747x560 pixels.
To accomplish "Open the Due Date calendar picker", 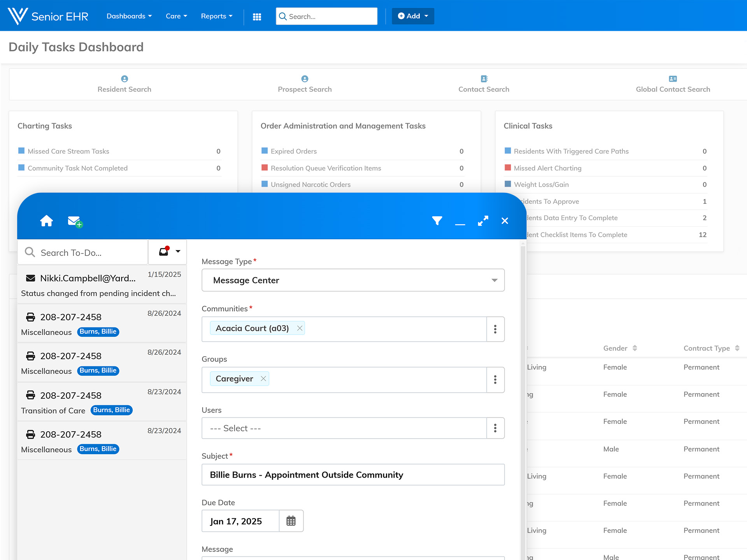I will (x=291, y=521).
